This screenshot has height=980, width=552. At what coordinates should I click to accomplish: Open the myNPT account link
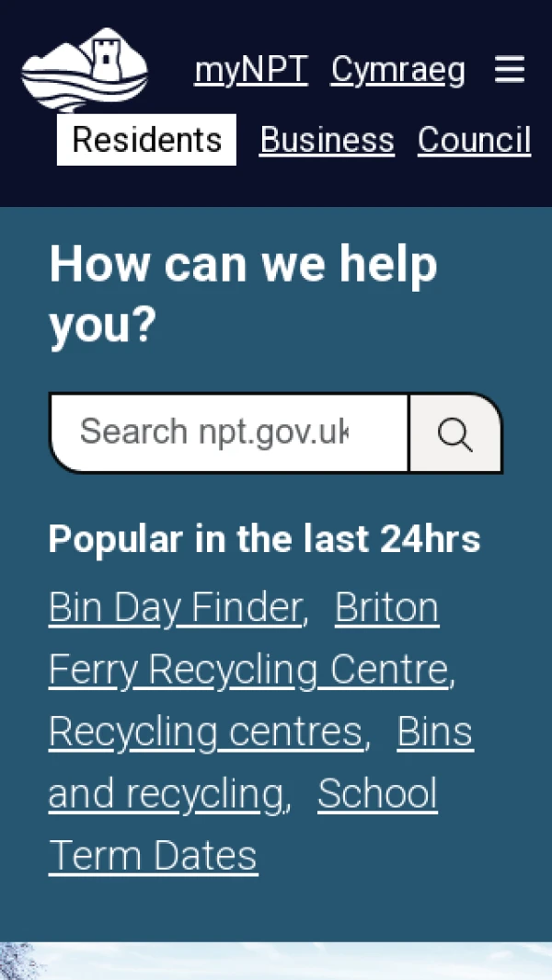pos(250,70)
